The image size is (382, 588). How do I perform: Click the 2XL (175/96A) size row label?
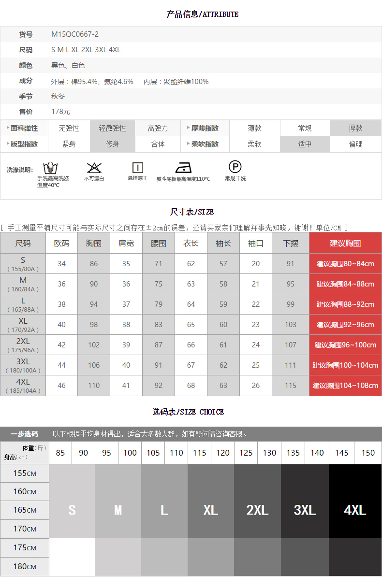point(23,345)
